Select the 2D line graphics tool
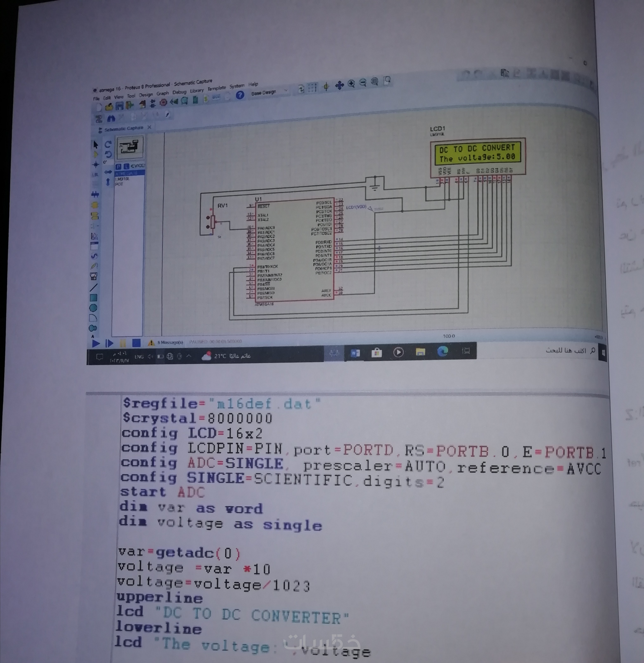 [x=94, y=288]
